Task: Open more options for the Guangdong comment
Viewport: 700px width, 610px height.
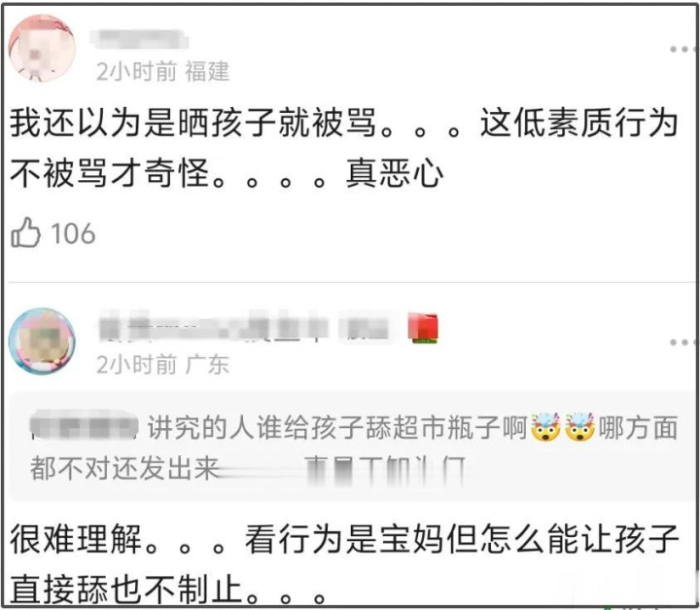Action: click(x=683, y=342)
